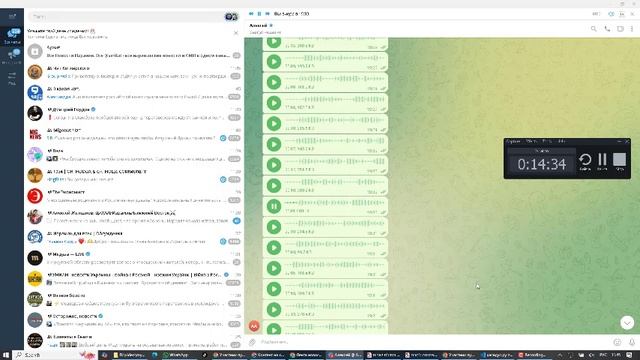Click the circular-arrow button in recorder
640x360 pixels.
(x=585, y=161)
